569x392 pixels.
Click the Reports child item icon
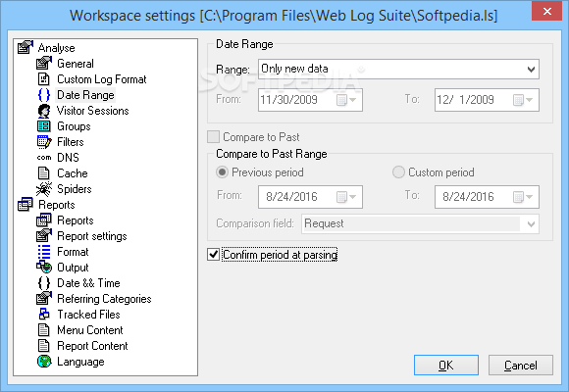coord(44,220)
